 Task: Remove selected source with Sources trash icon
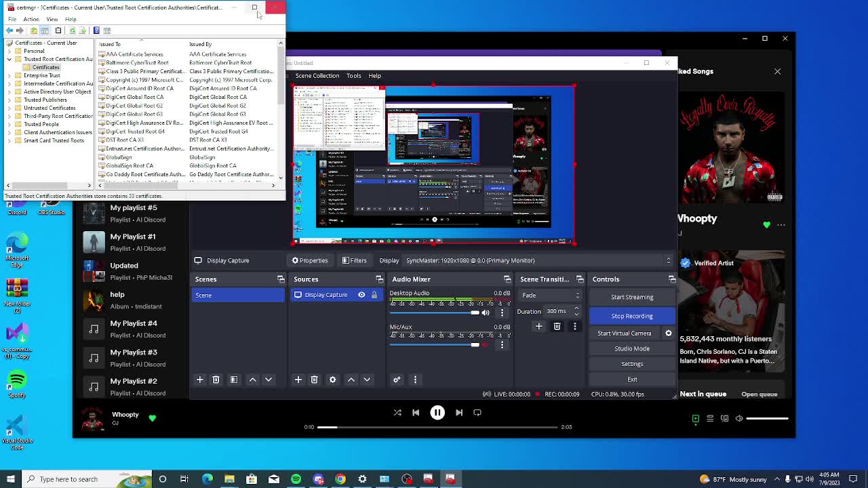click(x=314, y=380)
